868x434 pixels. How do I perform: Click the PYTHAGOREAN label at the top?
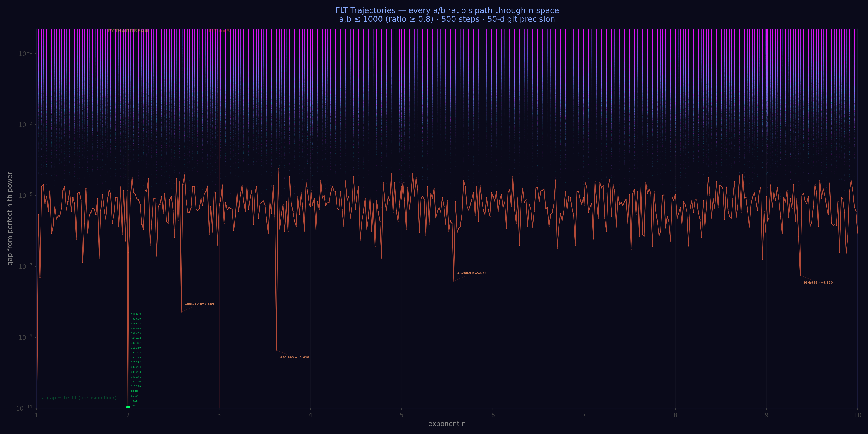128,31
